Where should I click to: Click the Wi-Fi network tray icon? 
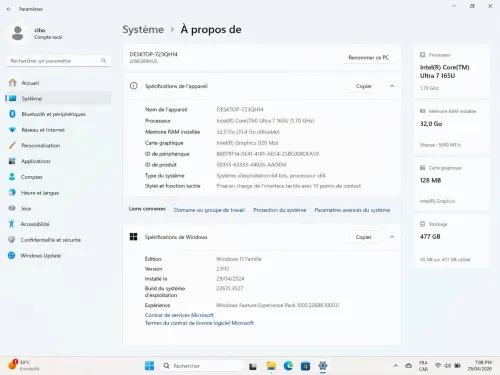[438, 366]
